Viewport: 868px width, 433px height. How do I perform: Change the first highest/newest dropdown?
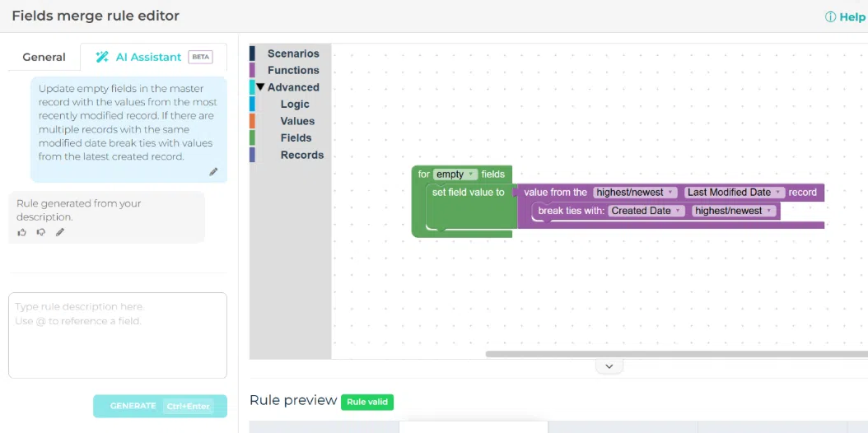(635, 193)
